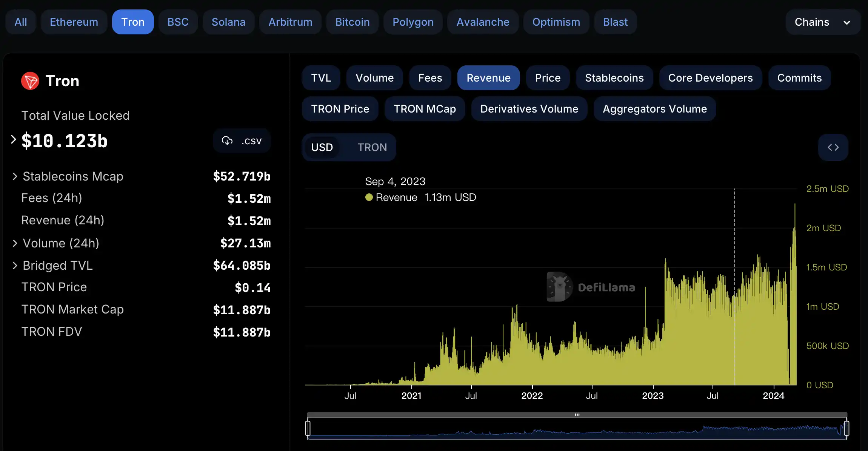Select the Core Developers tab
868x451 pixels.
coord(710,77)
